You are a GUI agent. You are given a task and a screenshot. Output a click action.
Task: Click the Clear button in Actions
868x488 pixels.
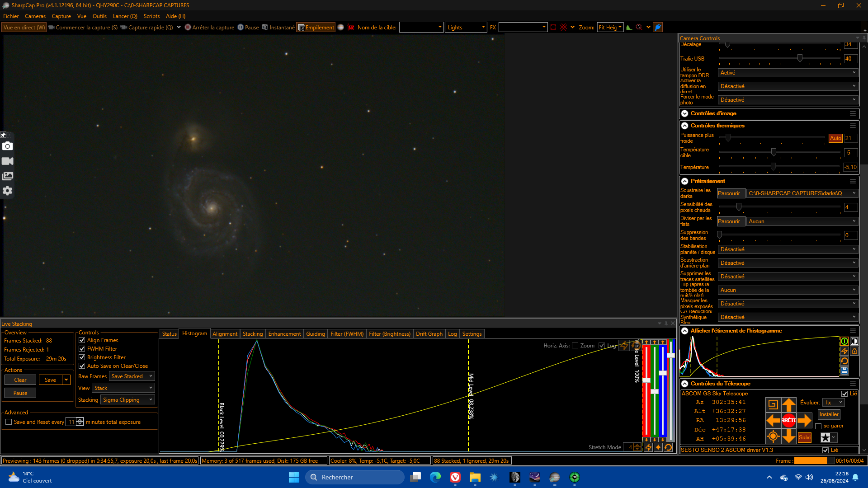click(x=20, y=380)
